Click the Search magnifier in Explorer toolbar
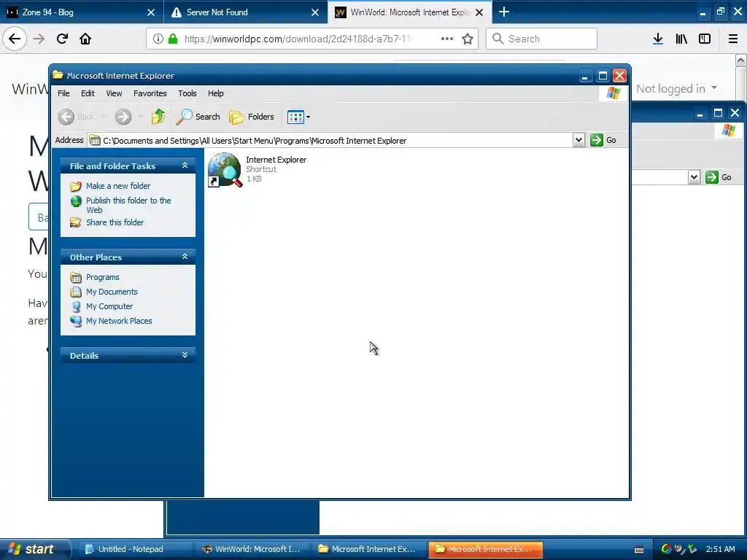This screenshot has width=747, height=560. click(198, 117)
